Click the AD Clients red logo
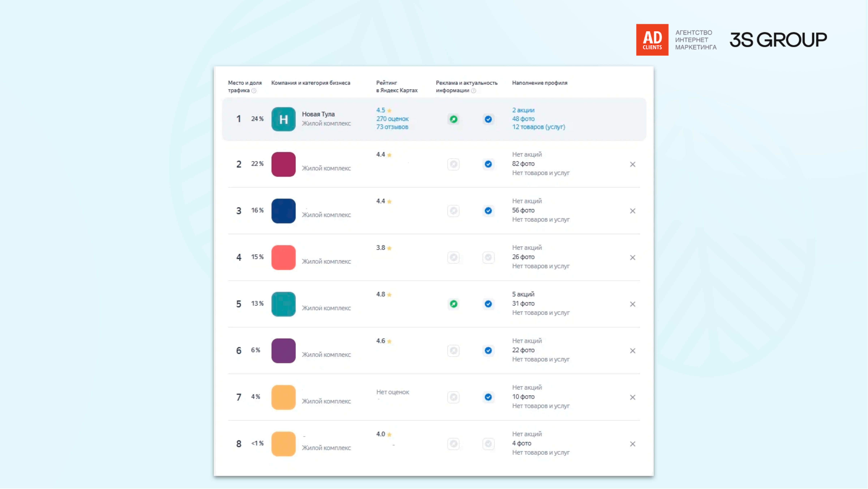Screen dimensions: 868x489 coord(652,40)
